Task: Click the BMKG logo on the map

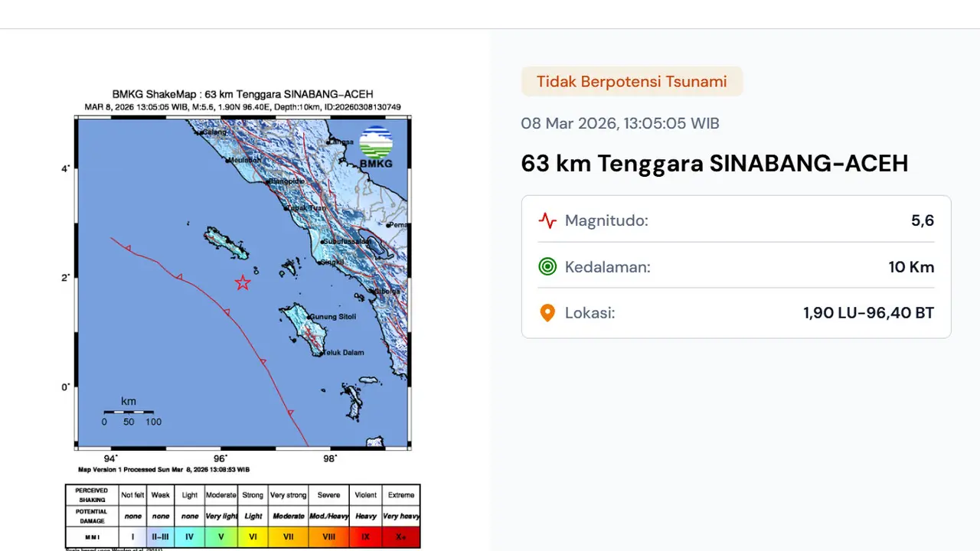Action: [x=376, y=147]
